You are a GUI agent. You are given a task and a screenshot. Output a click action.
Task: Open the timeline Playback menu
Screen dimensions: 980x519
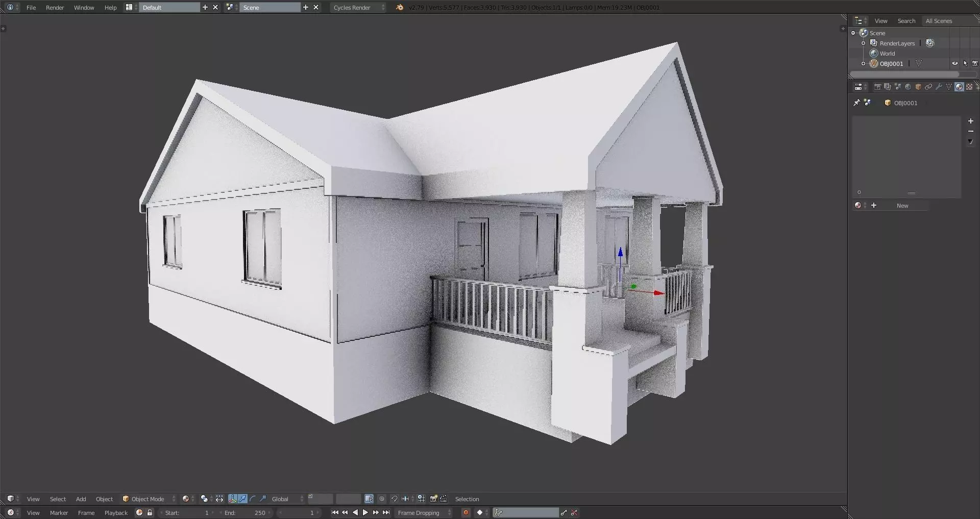(116, 512)
